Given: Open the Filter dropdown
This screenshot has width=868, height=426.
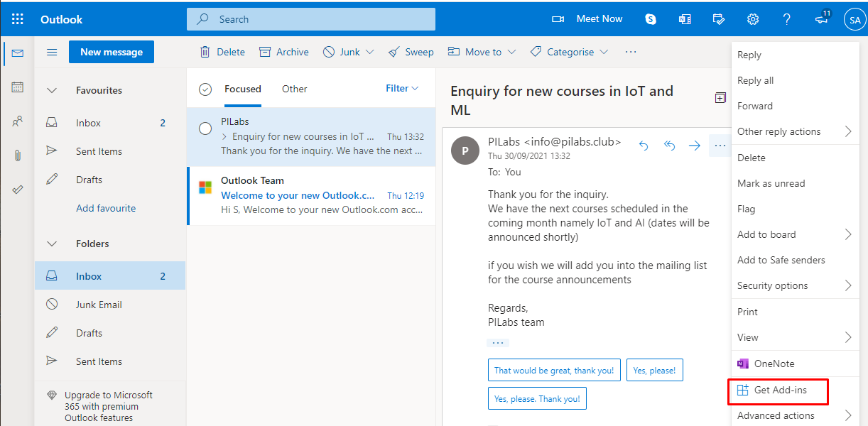Looking at the screenshot, I should coord(402,88).
